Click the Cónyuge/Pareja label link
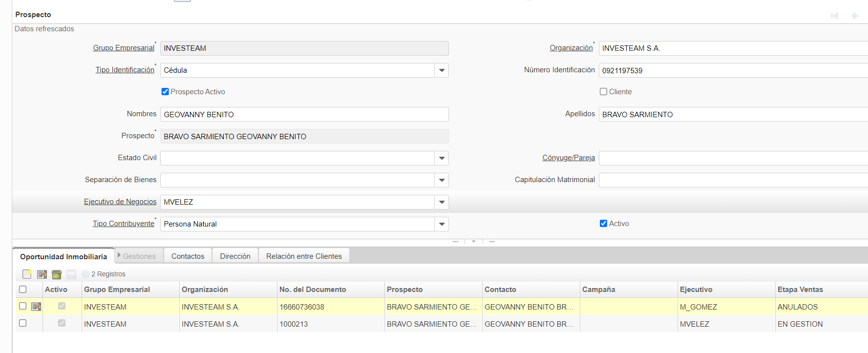 pyautogui.click(x=568, y=158)
